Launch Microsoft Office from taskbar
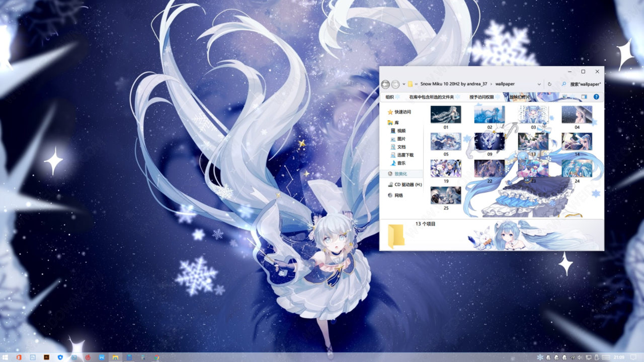Screen dimensions: 644x362 point(19,357)
